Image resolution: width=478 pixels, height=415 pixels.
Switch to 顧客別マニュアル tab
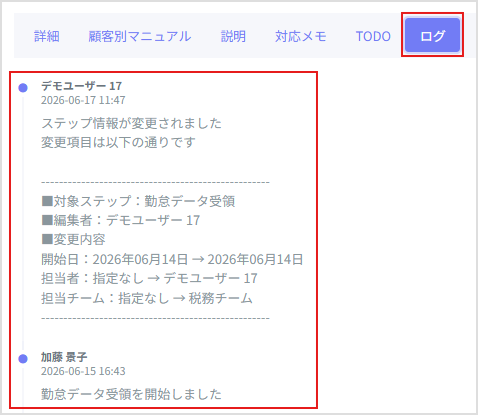[140, 36]
